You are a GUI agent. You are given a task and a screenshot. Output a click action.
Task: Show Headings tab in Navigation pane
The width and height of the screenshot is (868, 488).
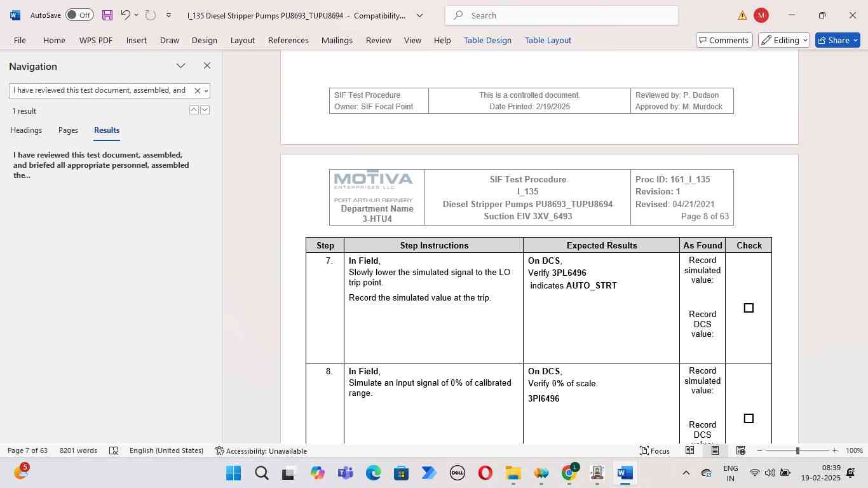pos(26,130)
